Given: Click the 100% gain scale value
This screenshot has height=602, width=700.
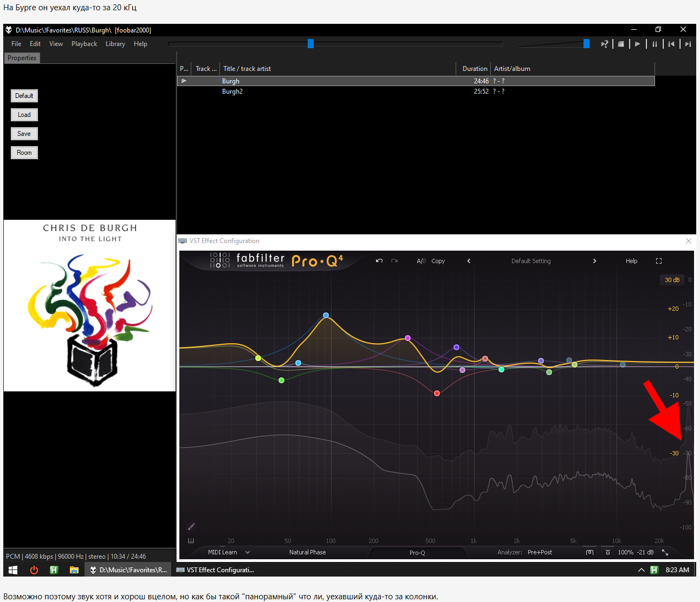Looking at the screenshot, I should pyautogui.click(x=625, y=552).
